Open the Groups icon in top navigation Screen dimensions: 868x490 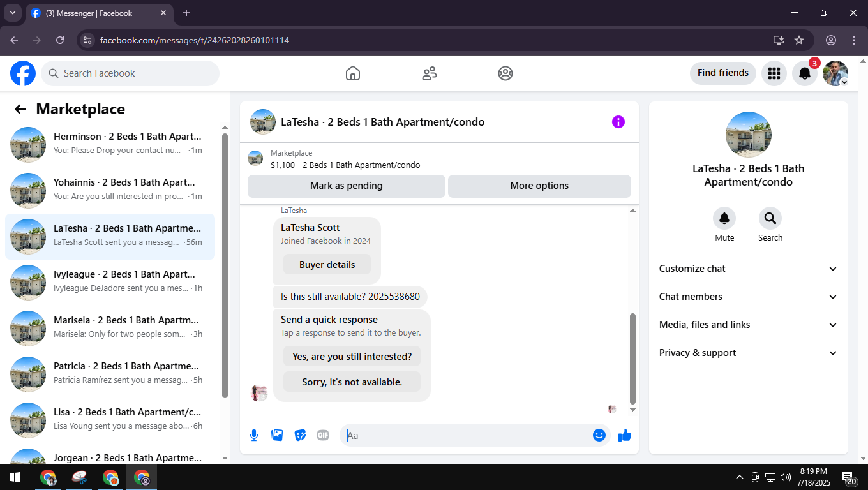pos(505,73)
